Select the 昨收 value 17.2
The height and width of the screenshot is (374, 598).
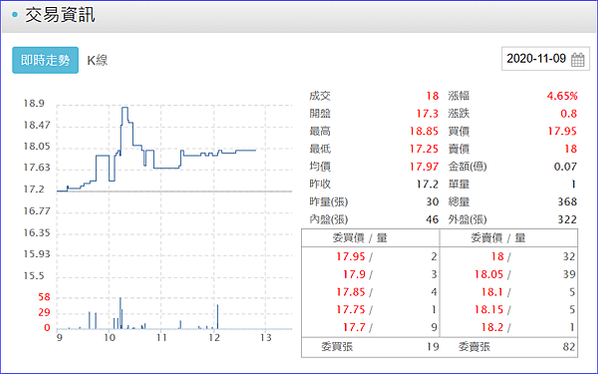[427, 184]
